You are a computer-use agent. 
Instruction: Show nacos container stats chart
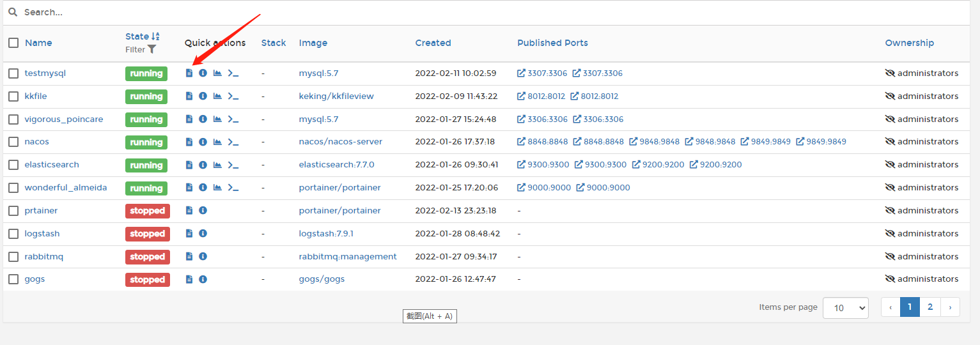pos(217,142)
